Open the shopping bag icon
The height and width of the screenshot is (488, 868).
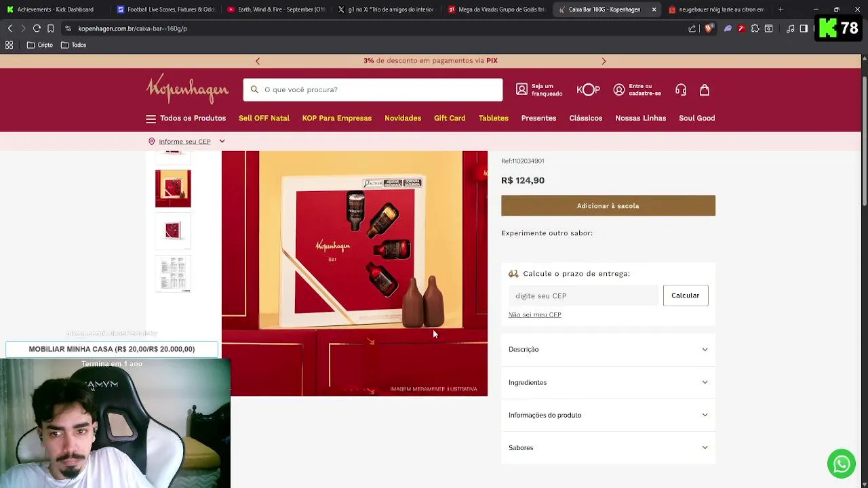(x=705, y=89)
